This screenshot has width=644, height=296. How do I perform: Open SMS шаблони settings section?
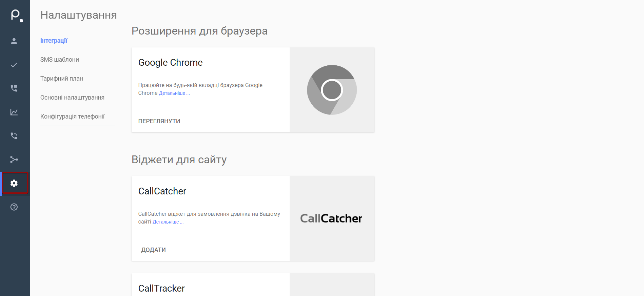click(x=60, y=60)
